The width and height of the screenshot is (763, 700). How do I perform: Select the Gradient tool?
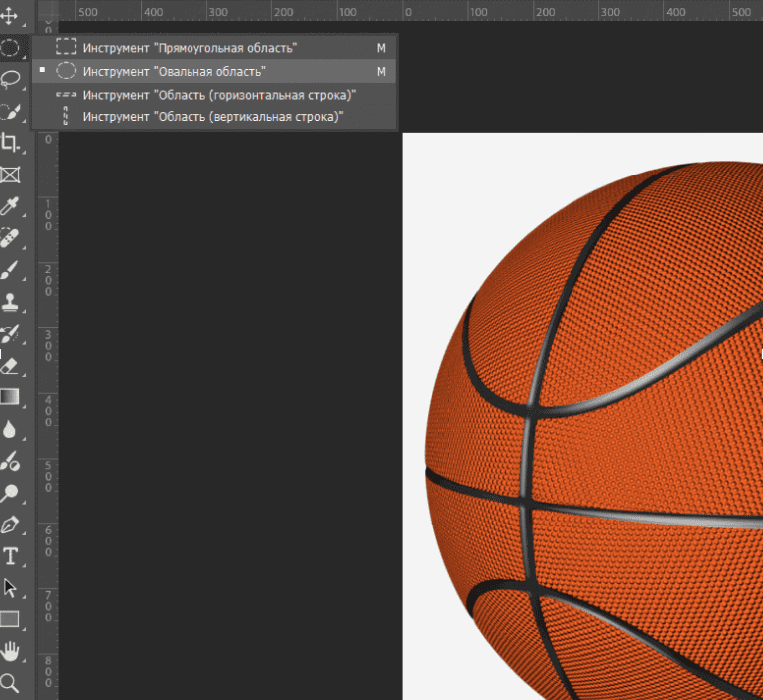coord(10,397)
